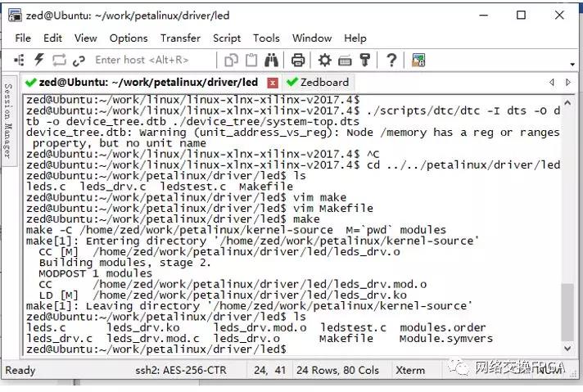The width and height of the screenshot is (583, 392).
Task: Open the File menu
Action: pyautogui.click(x=23, y=38)
